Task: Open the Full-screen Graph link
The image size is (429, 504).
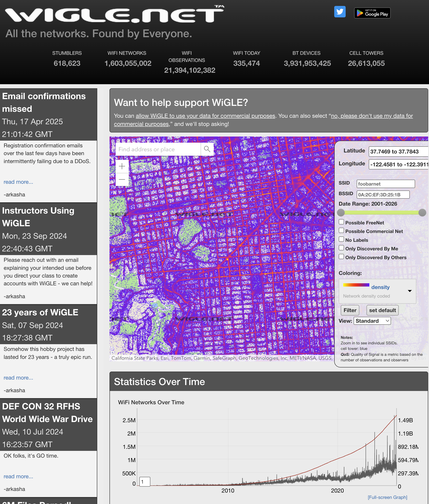Action: point(387,497)
